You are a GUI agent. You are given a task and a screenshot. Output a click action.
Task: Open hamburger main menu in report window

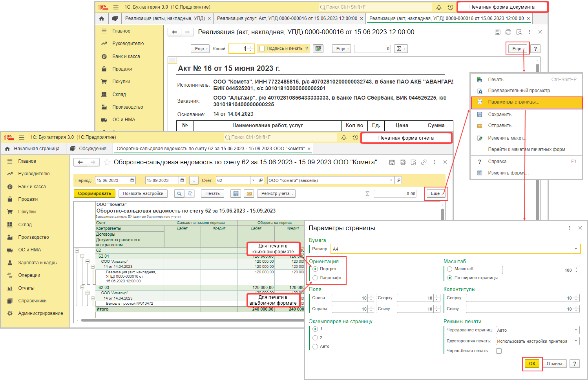coord(22,137)
